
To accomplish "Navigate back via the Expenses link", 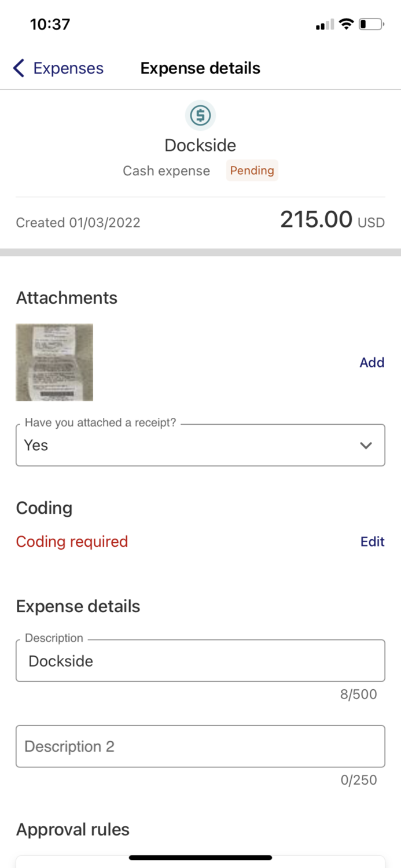I will 68,68.
